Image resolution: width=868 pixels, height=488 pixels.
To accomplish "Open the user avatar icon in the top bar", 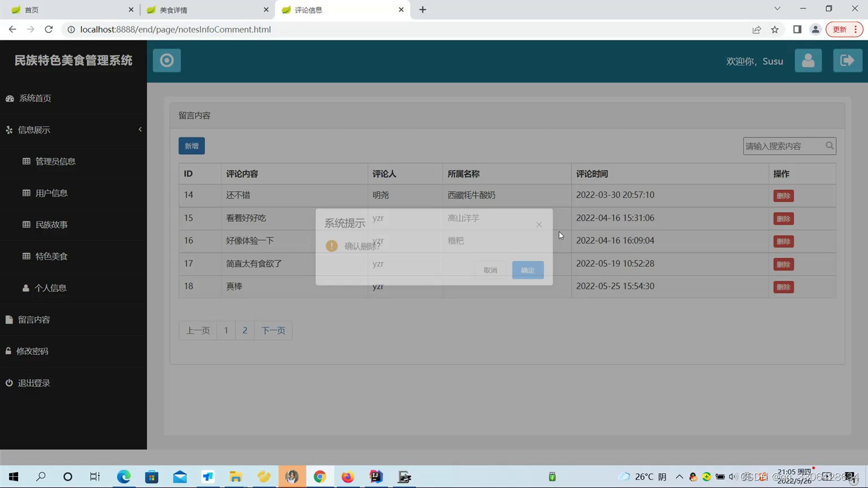I will pyautogui.click(x=808, y=60).
